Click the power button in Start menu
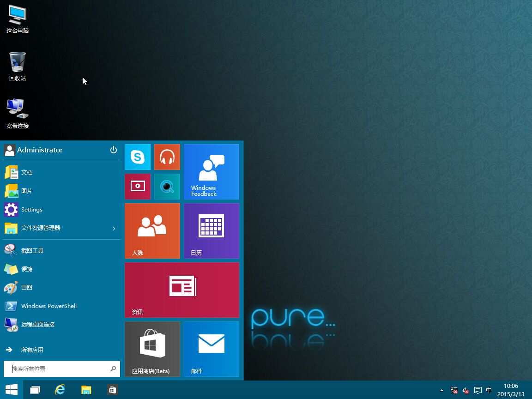The width and height of the screenshot is (532, 399). (114, 150)
